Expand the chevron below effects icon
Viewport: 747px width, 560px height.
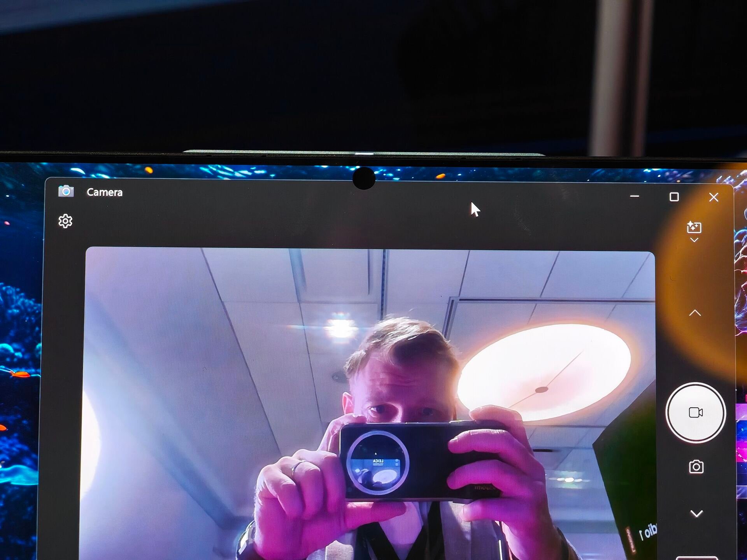tap(694, 240)
